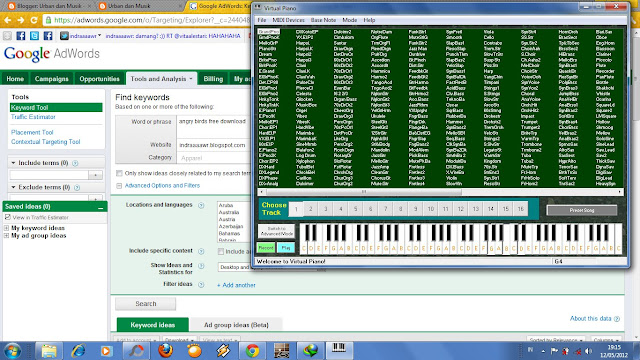Click the Category Apparel field
Viewport: 640px width, 360px height.
tap(214, 158)
